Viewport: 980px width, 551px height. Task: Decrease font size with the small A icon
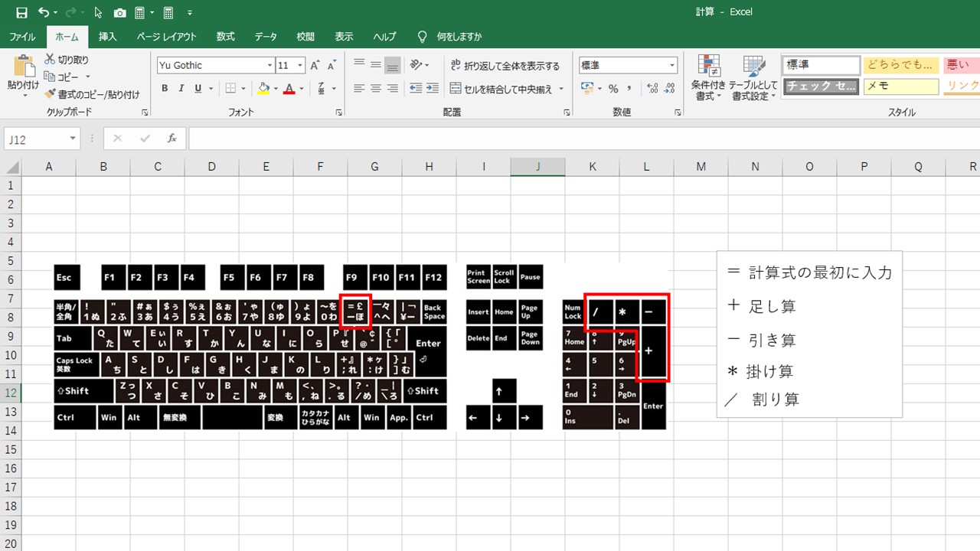pyautogui.click(x=332, y=66)
